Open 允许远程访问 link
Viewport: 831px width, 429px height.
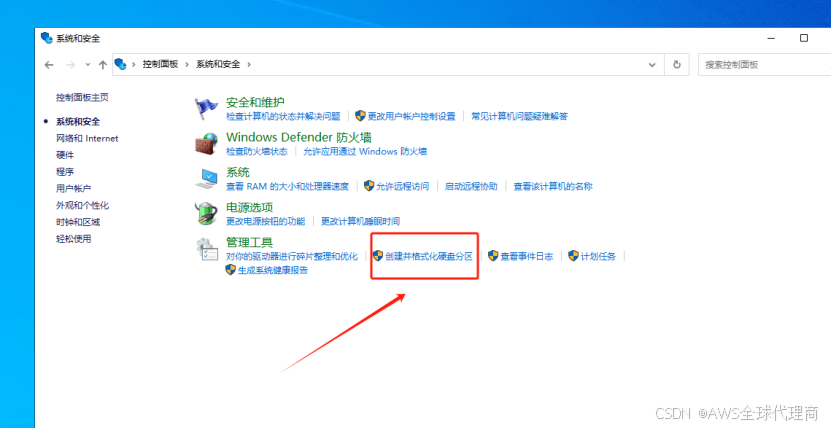coord(403,187)
